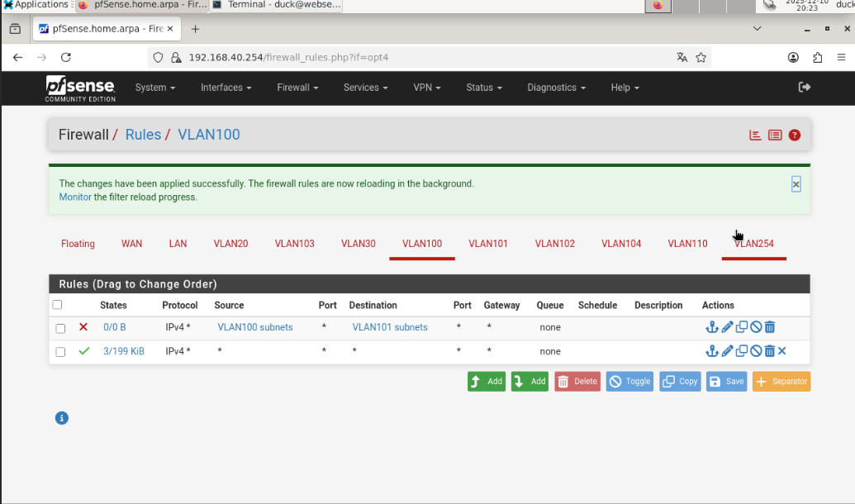Viewport: 855px width, 504px height.
Task: Disable the allow-all rule via circle-slash icon
Action: (x=756, y=352)
